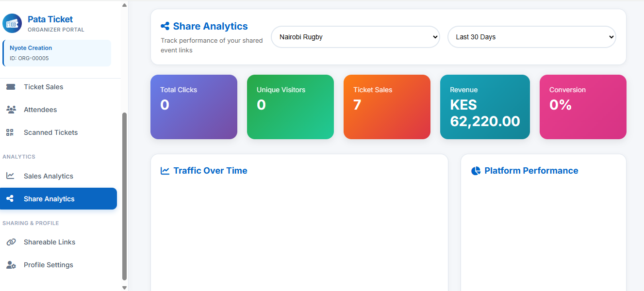644x291 pixels.
Task: Click the Platform Performance pie chart icon
Action: click(476, 171)
